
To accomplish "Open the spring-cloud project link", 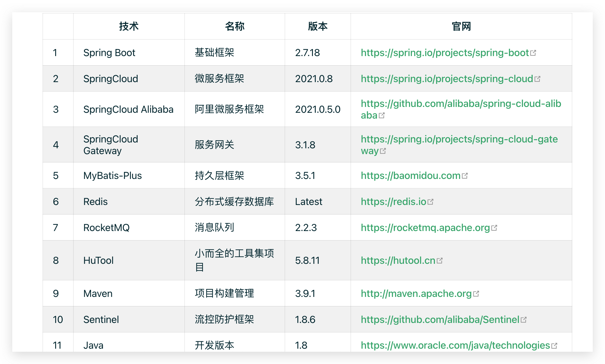I will 447,79.
